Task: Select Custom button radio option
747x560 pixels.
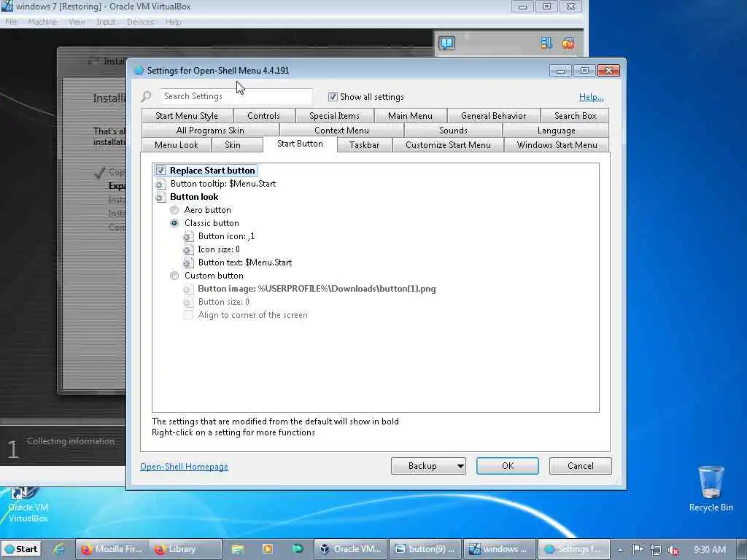Action: pyautogui.click(x=174, y=276)
